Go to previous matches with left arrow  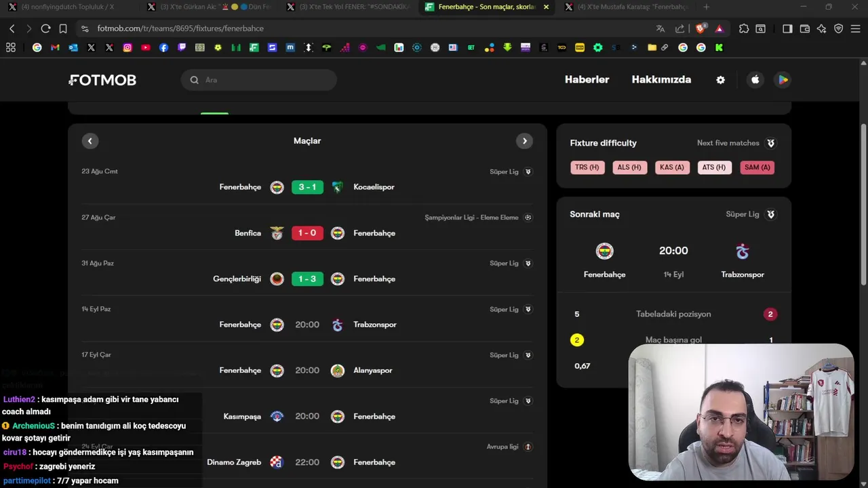coord(90,141)
